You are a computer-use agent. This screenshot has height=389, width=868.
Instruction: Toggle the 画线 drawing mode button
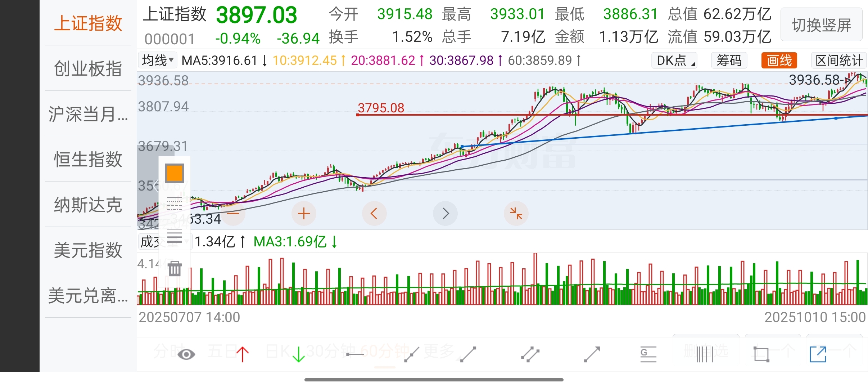[779, 61]
